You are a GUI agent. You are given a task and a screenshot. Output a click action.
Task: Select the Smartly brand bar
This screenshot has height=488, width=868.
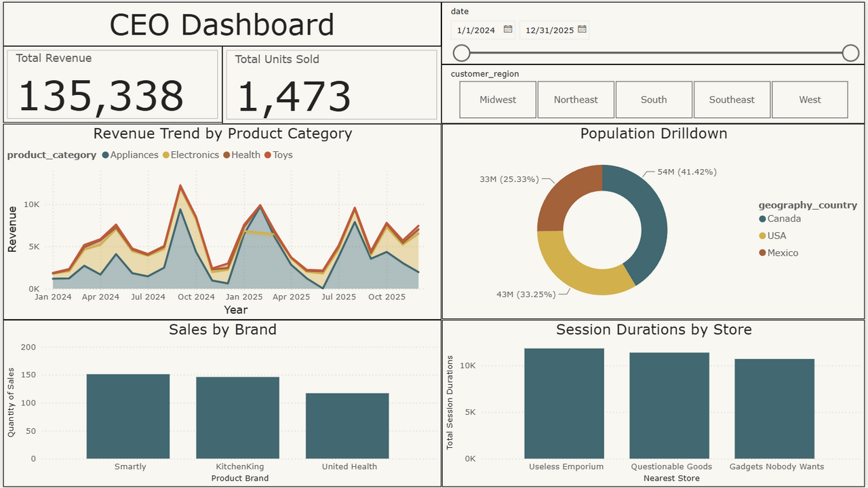point(128,416)
